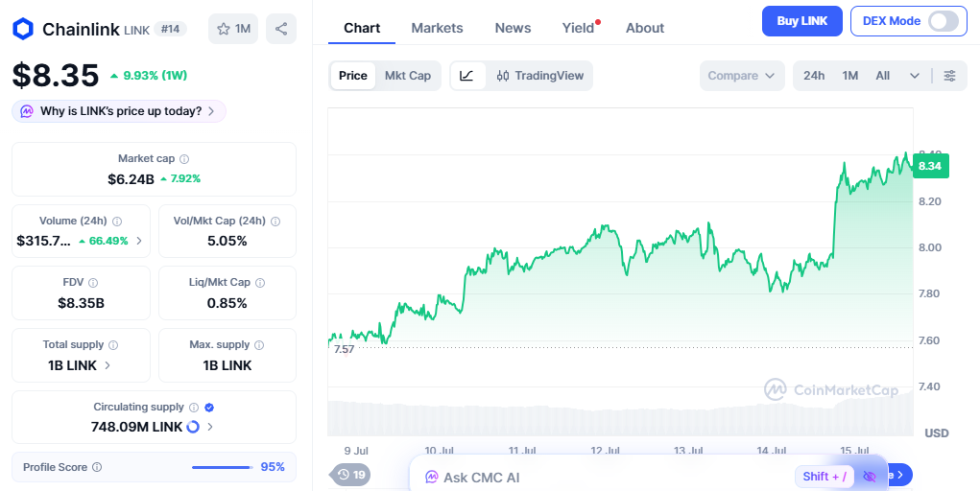Switch to TradingView candlestick chart
This screenshot has height=491, width=980.
point(540,76)
